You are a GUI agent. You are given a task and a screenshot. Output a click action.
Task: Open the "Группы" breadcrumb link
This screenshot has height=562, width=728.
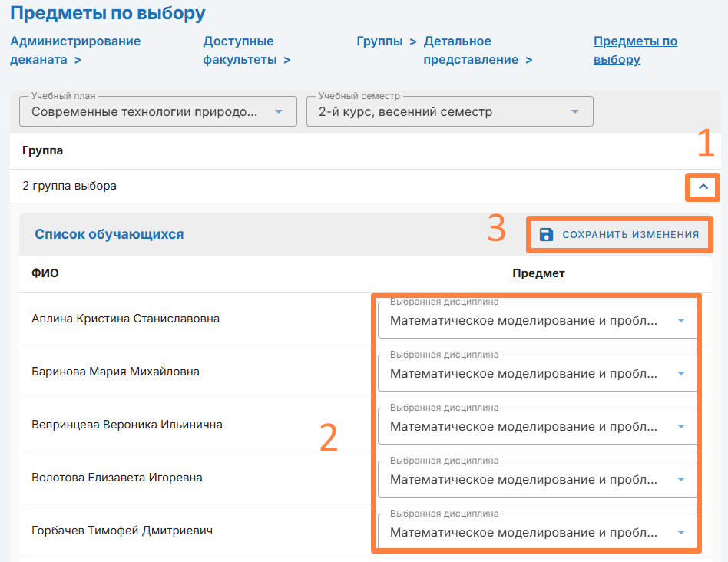(x=379, y=41)
